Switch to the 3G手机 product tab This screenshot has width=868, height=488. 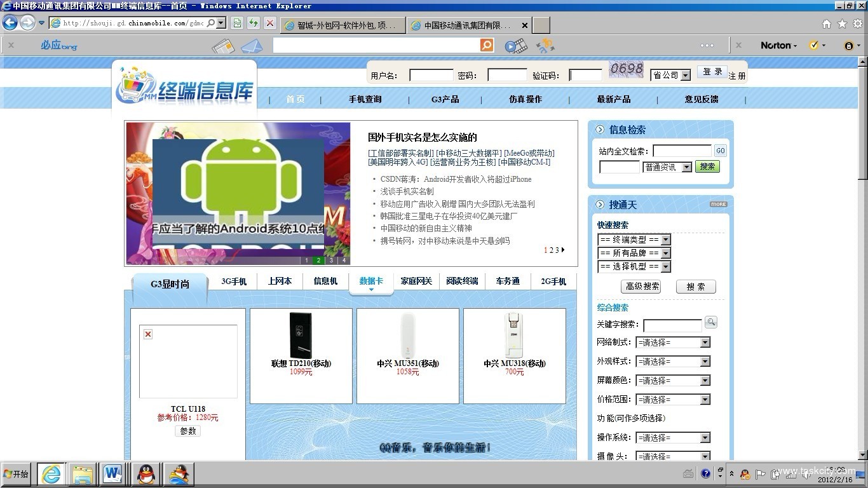234,281
